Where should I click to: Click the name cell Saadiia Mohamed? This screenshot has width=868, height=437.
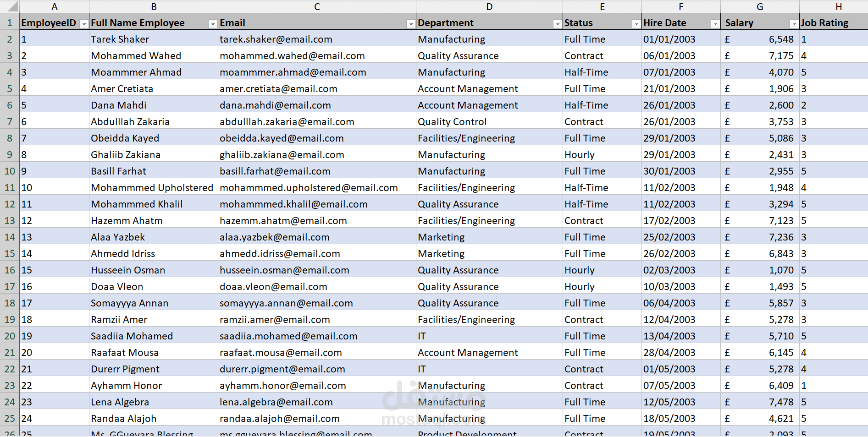pos(154,336)
